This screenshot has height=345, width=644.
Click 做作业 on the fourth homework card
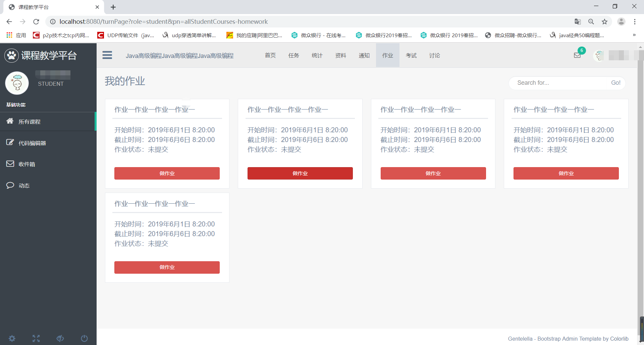point(566,173)
